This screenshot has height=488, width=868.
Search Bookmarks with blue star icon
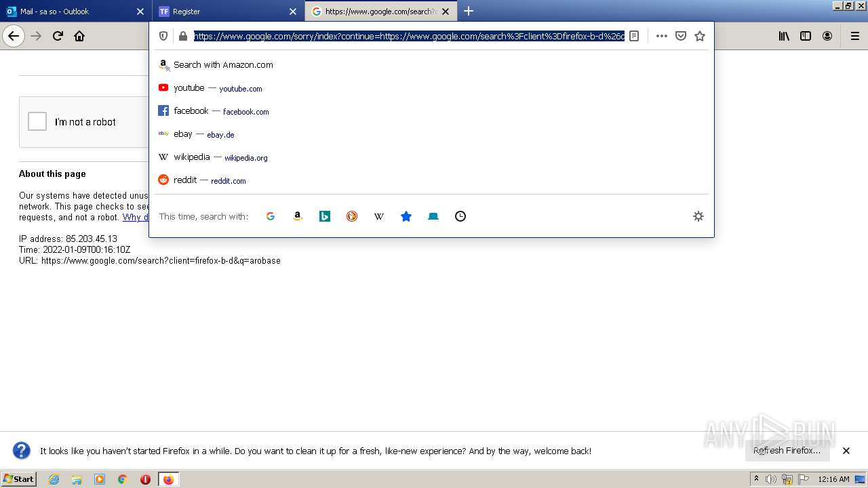(406, 216)
